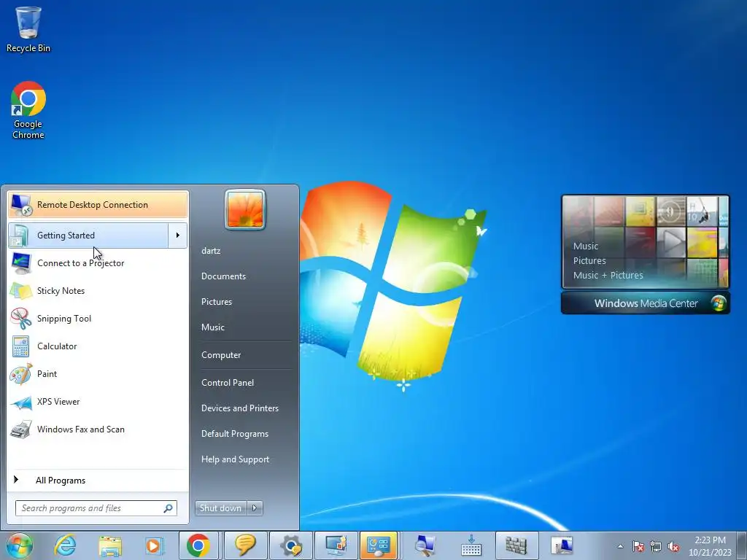The image size is (747, 560).
Task: Open Default Programs
Action: (x=235, y=434)
